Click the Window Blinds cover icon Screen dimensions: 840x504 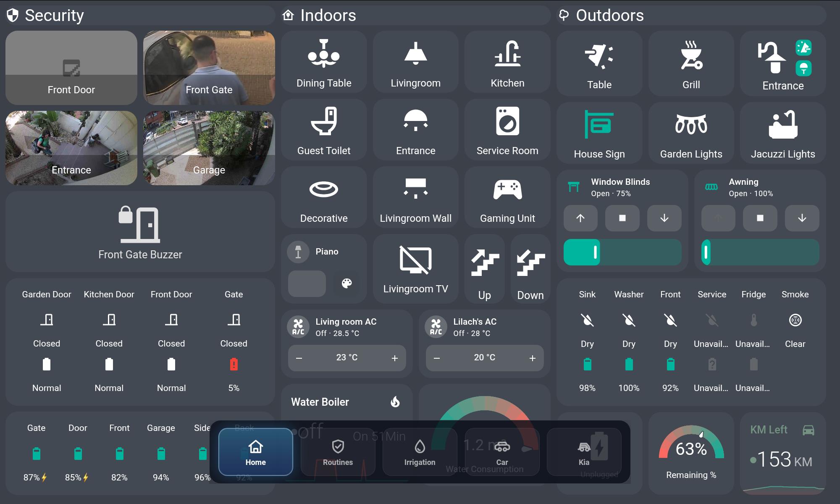pos(574,187)
